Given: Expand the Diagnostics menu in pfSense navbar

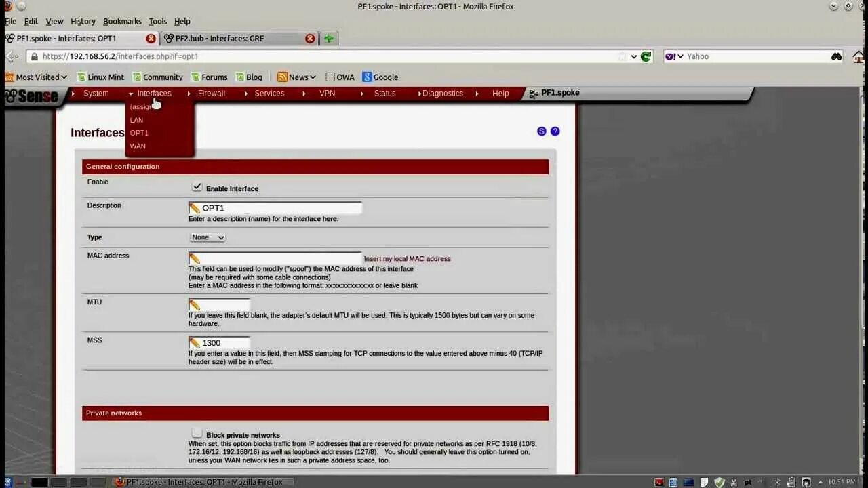Looking at the screenshot, I should pos(443,94).
